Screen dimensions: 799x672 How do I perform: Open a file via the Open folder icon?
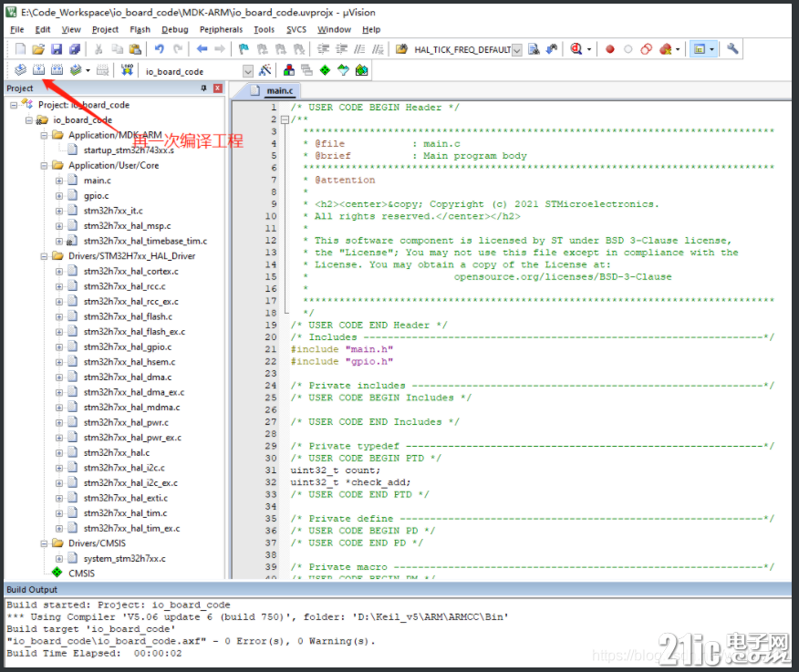[38, 49]
